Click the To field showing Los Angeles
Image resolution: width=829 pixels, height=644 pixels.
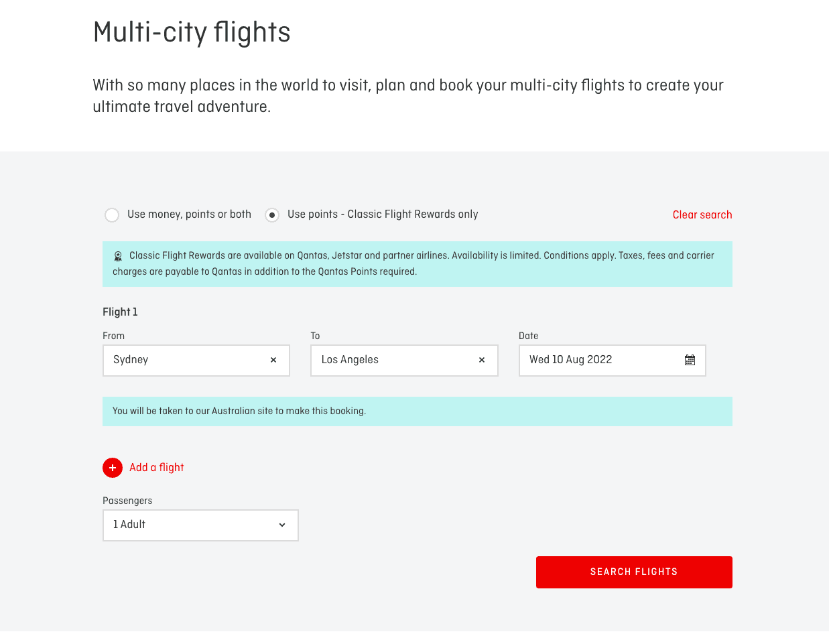tap(404, 361)
